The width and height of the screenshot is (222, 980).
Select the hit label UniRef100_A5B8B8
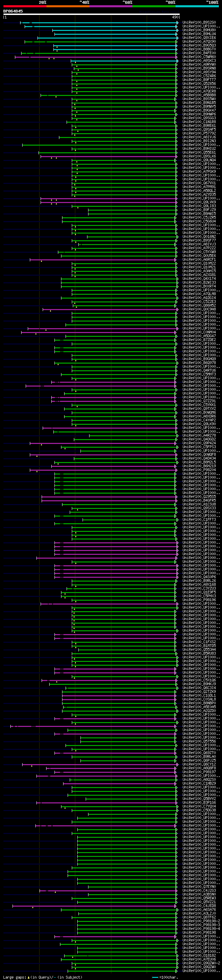point(199,95)
